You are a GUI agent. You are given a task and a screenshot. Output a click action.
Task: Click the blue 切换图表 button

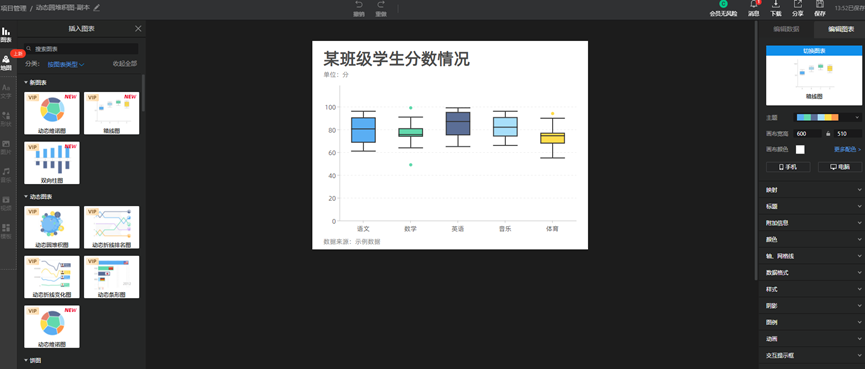[x=814, y=50]
